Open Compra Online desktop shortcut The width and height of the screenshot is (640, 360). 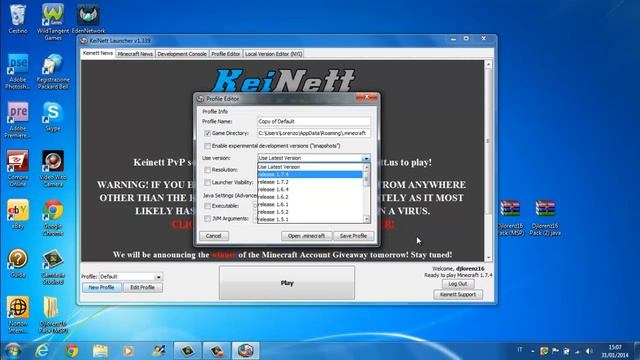[18, 168]
